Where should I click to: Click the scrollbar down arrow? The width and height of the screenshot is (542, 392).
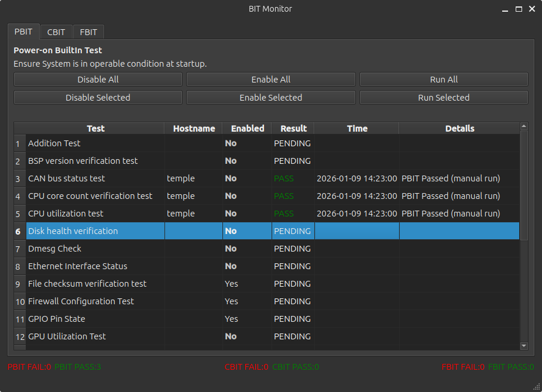[524, 346]
